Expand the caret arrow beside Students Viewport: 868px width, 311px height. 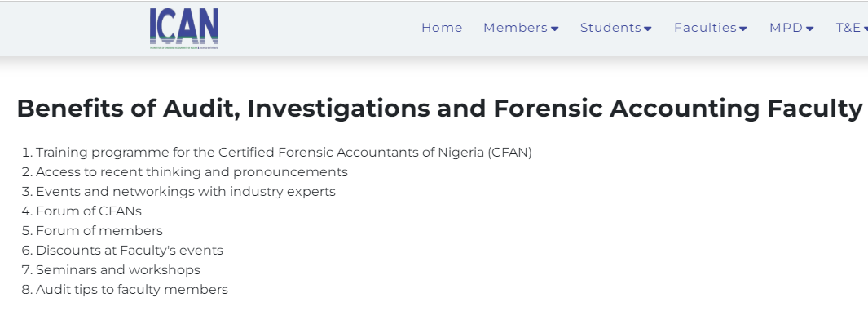[648, 29]
